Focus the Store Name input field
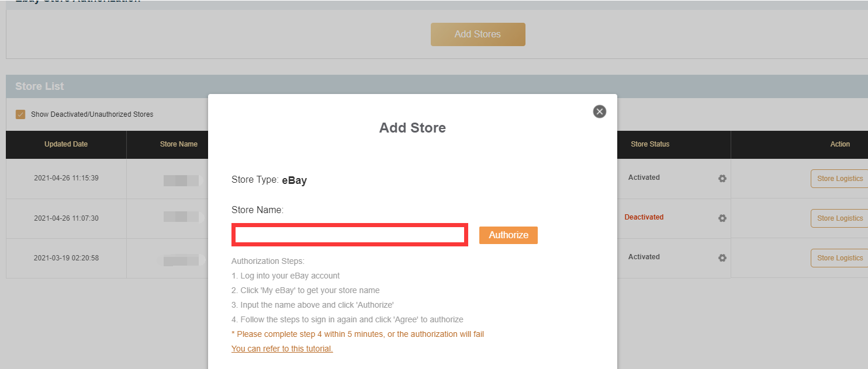The image size is (868, 369). click(x=350, y=235)
